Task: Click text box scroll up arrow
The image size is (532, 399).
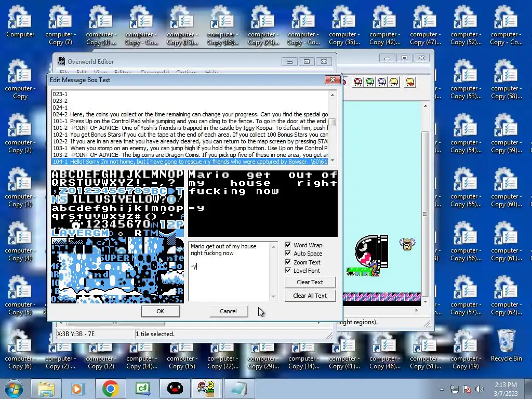Action: point(273,246)
